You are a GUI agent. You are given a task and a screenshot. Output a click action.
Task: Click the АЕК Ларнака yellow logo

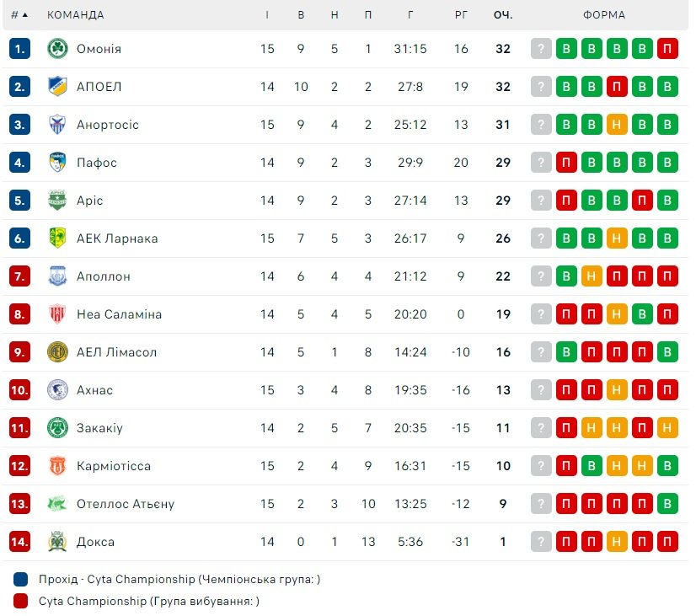coord(57,238)
